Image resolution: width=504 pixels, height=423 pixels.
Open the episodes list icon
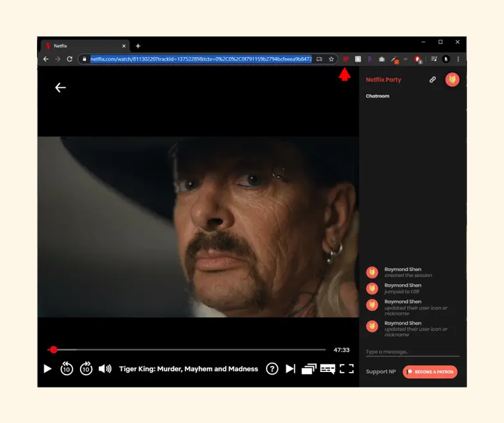(x=309, y=369)
